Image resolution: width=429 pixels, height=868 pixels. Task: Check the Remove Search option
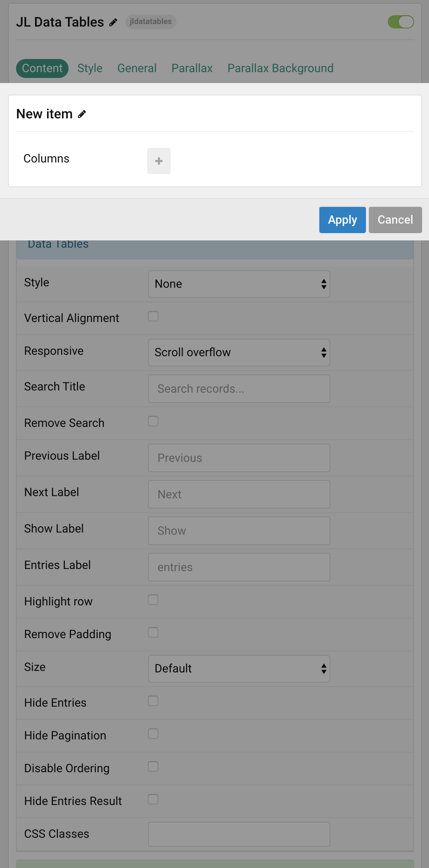click(153, 421)
